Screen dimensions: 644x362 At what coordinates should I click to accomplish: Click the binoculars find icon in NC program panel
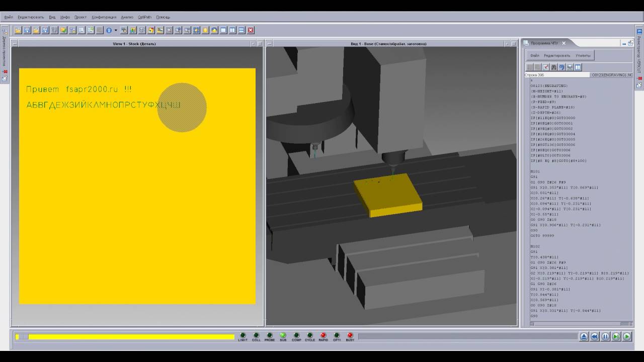click(x=553, y=67)
